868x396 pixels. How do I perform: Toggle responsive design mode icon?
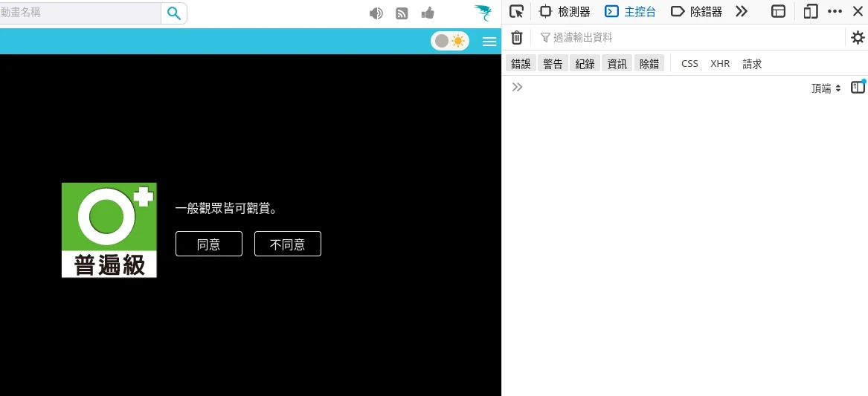(x=811, y=12)
